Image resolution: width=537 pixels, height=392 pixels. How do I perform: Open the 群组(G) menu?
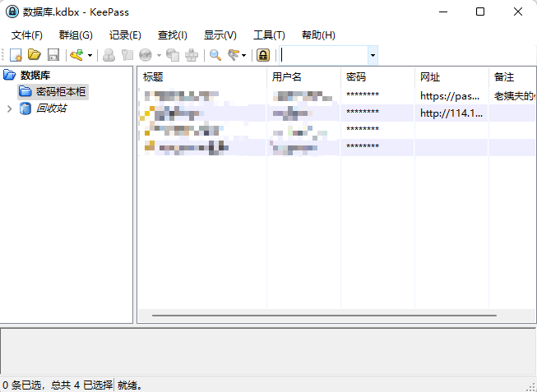[x=76, y=35]
